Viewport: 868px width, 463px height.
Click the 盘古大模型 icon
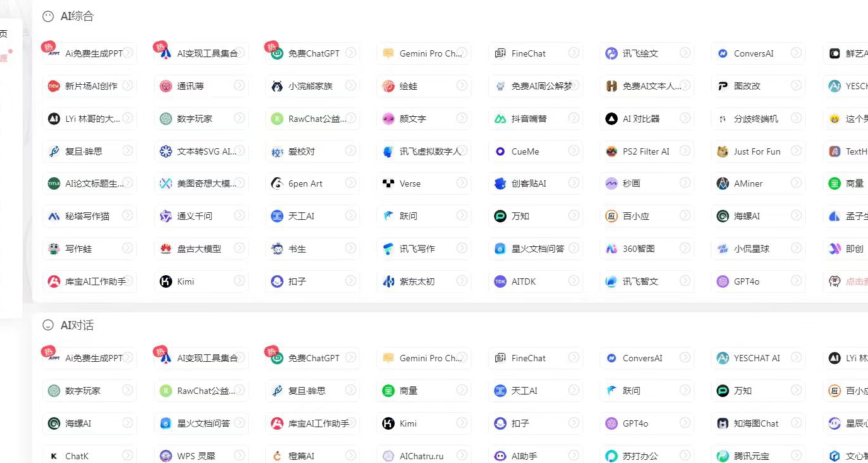166,248
